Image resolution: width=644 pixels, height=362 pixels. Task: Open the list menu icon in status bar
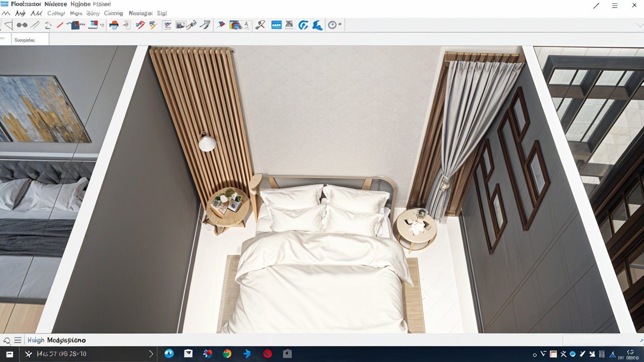(x=18, y=340)
